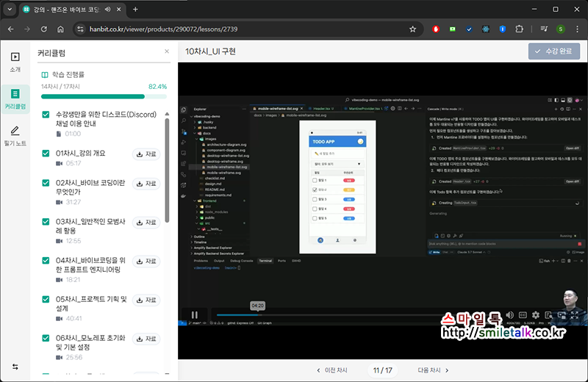Viewport: 588px width, 382px height.
Task: Open the 필기 노트 panel
Action: point(15,136)
